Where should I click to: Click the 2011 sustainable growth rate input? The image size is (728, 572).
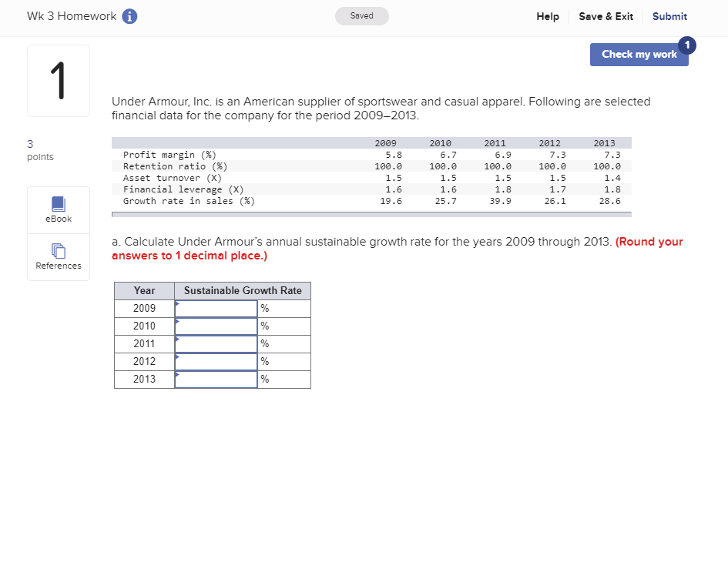click(216, 343)
